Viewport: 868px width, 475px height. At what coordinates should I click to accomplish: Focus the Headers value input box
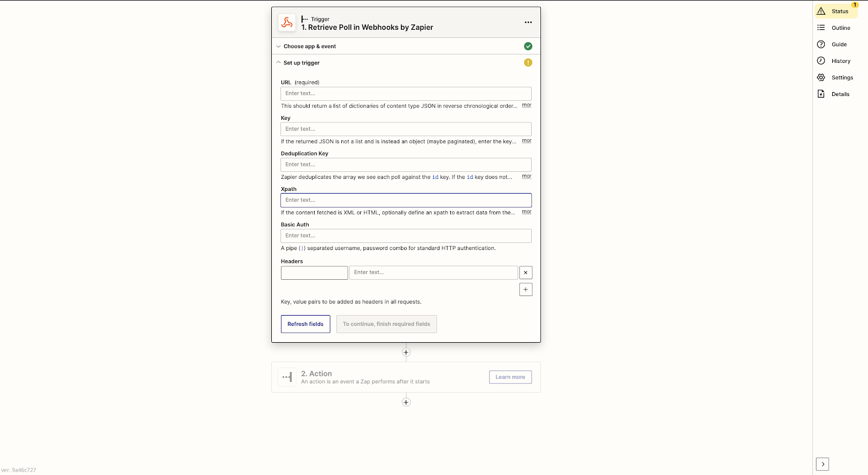[433, 273]
